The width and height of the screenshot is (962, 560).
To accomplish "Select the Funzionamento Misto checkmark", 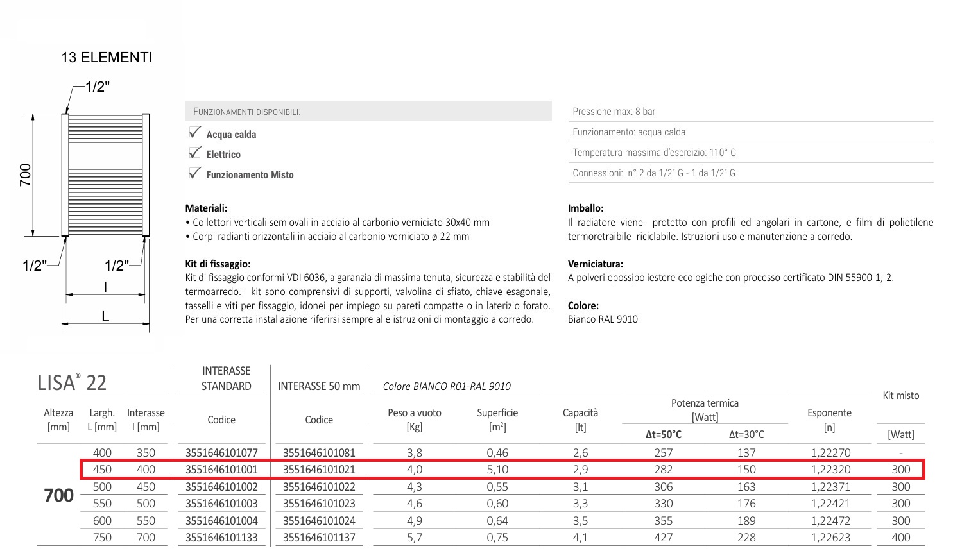I will point(195,174).
